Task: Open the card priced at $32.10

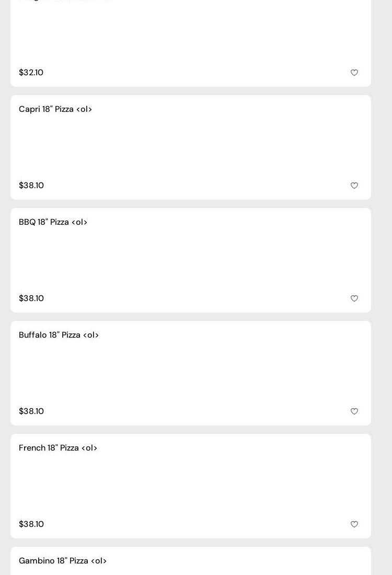Action: click(191, 37)
